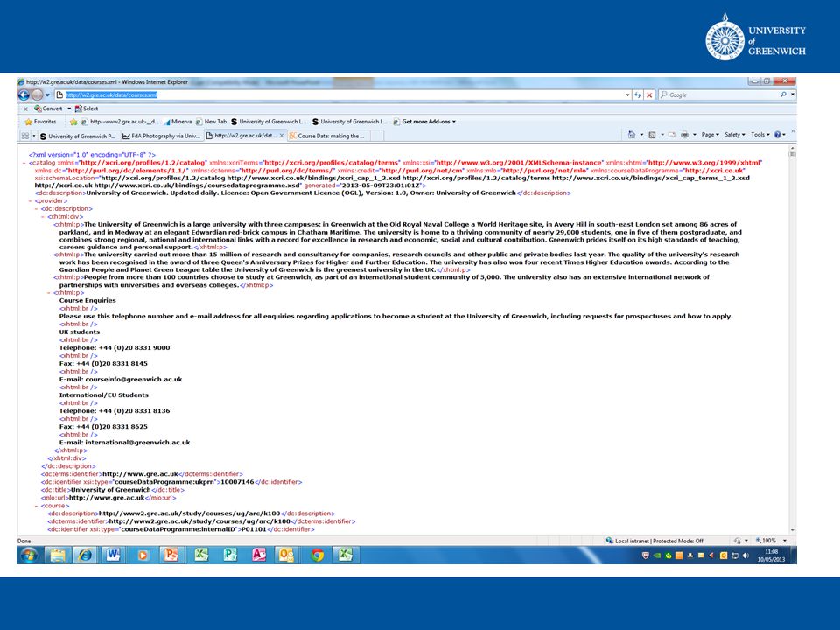Collapse the course XML node

[x=37, y=506]
